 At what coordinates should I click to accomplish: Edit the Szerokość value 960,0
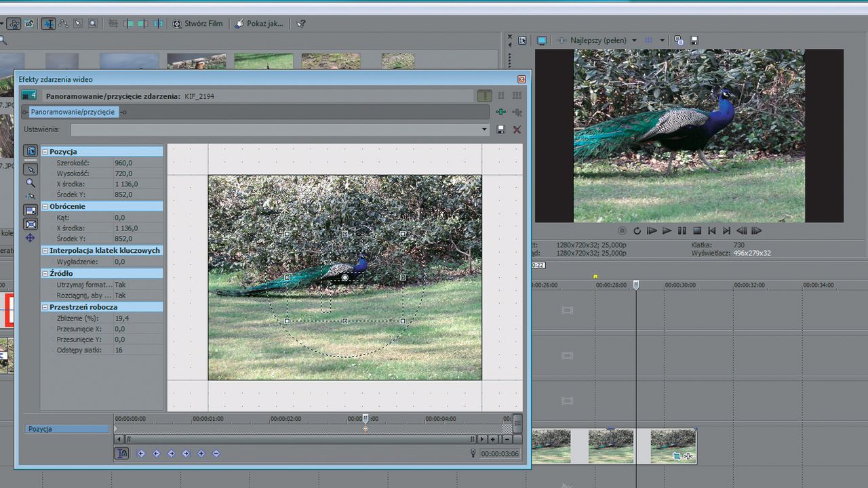coord(138,163)
